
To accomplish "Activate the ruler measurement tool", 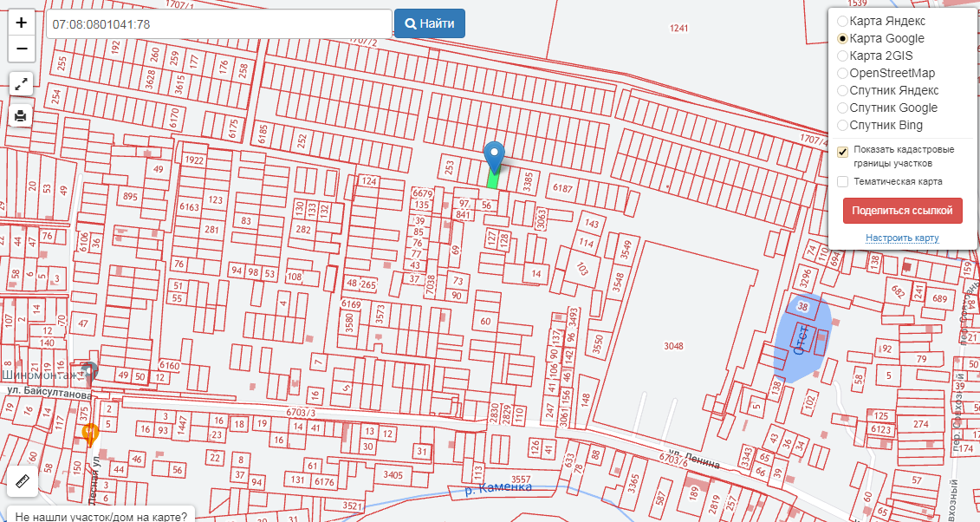I will 23,481.
